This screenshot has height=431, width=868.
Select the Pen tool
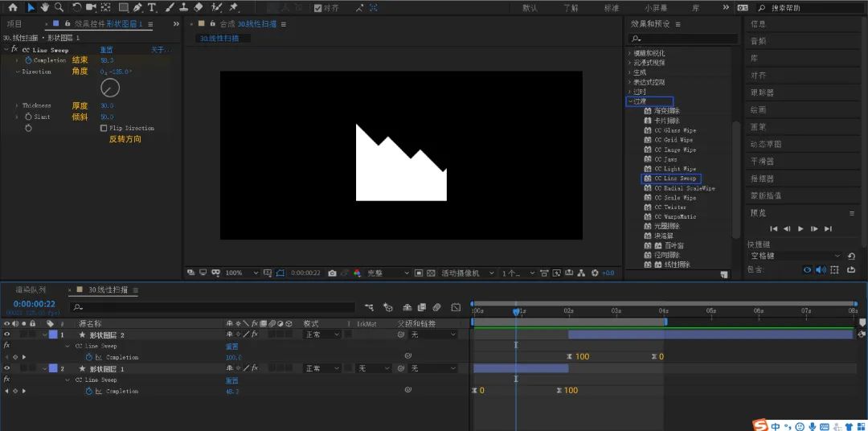[138, 8]
